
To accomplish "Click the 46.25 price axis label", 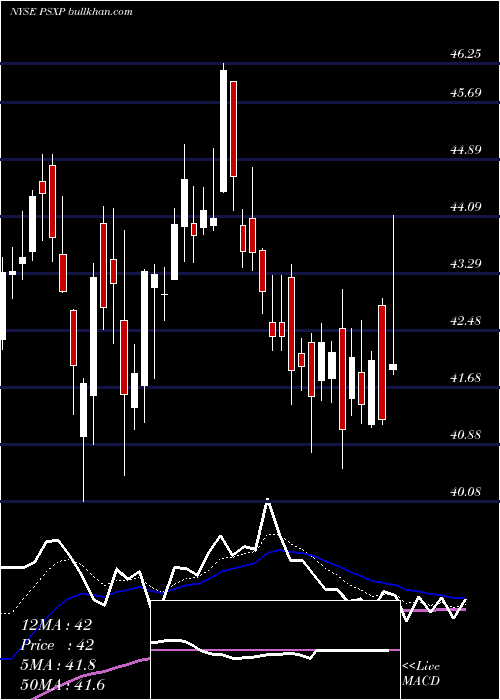I will coord(466,54).
